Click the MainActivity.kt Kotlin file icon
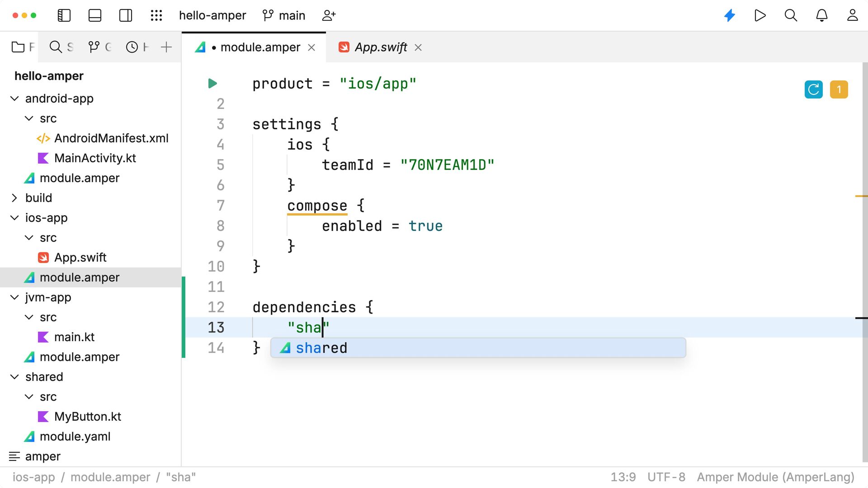 (43, 158)
